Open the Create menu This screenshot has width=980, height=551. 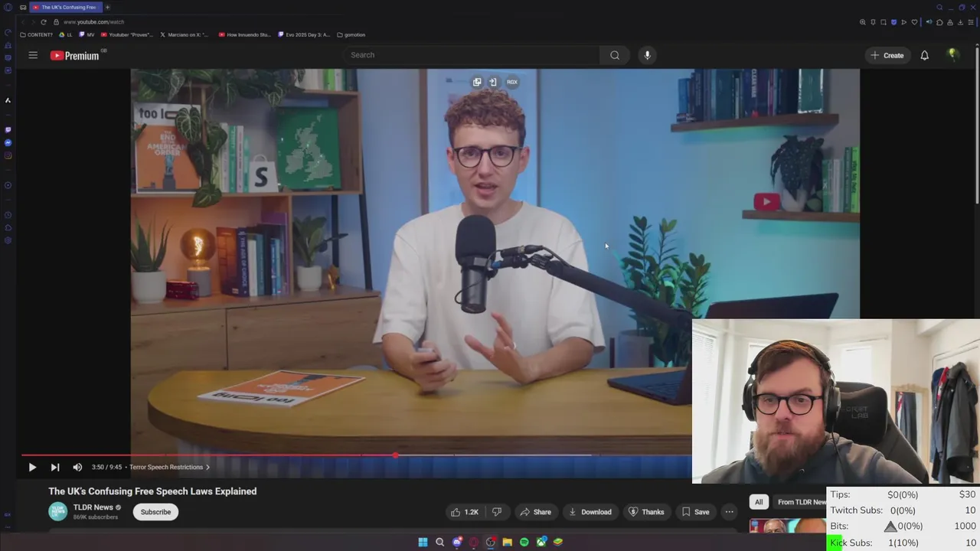[x=887, y=55]
